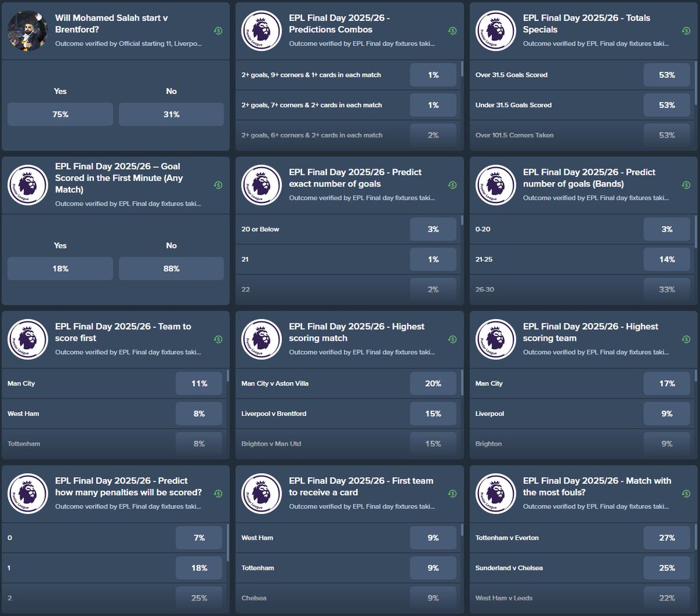Choose No 88% for first minute goal

pyautogui.click(x=171, y=269)
